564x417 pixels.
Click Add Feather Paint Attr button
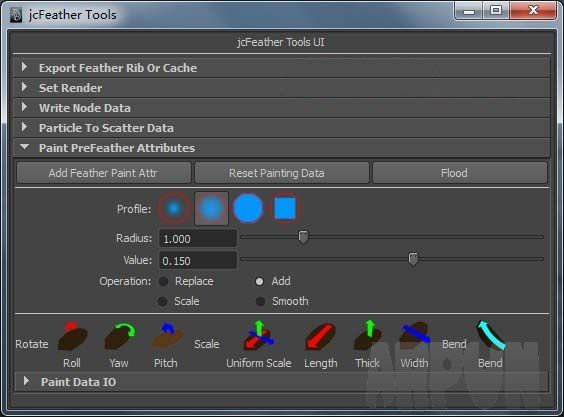pos(104,173)
